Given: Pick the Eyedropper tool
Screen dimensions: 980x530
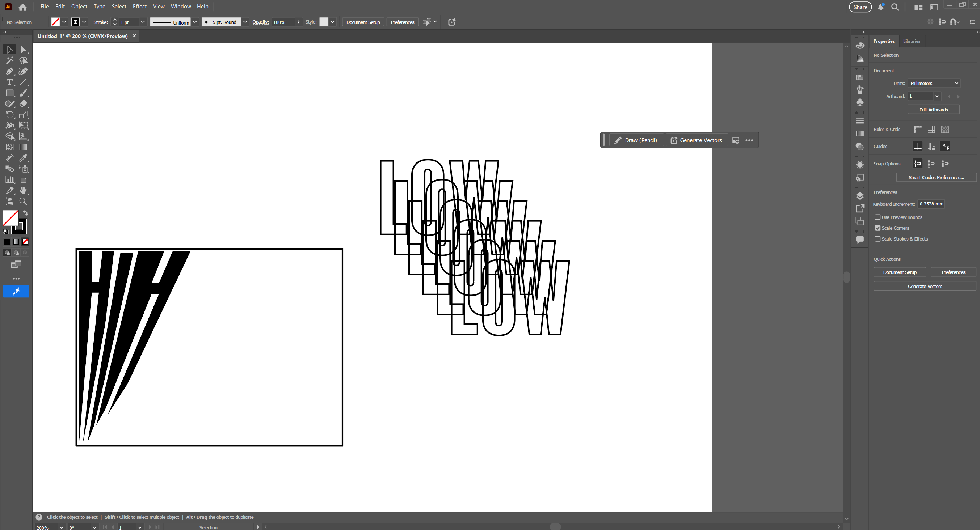Looking at the screenshot, I should [23, 158].
